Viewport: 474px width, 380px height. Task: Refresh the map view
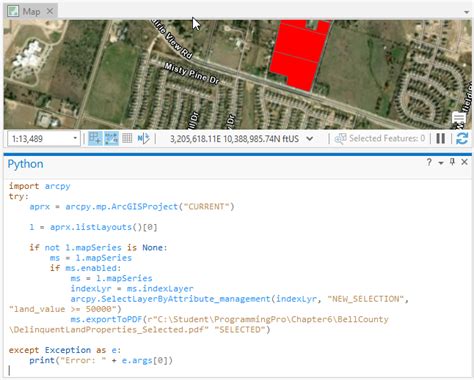coord(462,138)
